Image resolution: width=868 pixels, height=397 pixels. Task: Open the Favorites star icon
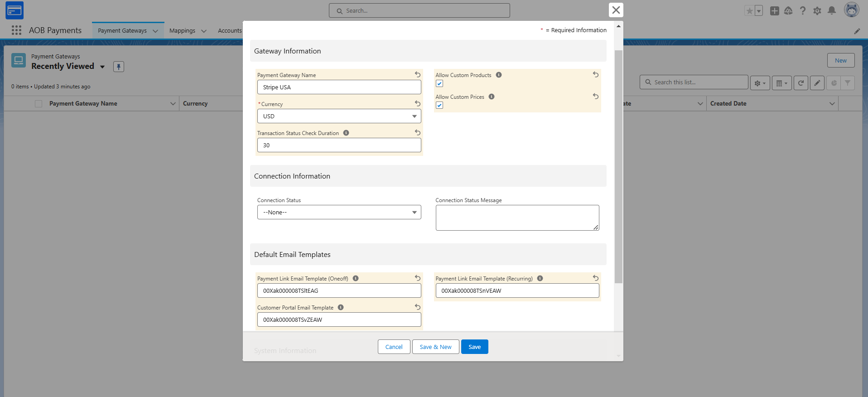point(750,11)
